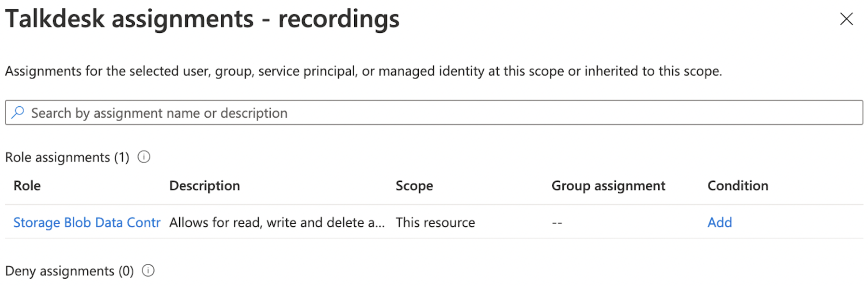The width and height of the screenshot is (868, 286).
Task: Open the Storage Blob Data Contributor role link
Action: 87,222
